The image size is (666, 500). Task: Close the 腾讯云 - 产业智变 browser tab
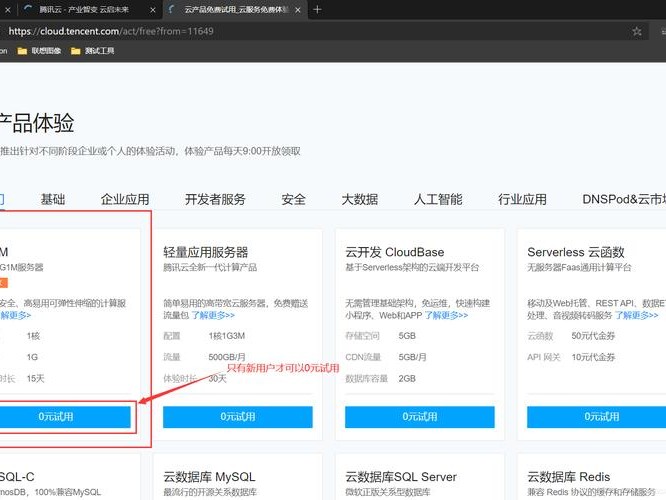point(153,10)
